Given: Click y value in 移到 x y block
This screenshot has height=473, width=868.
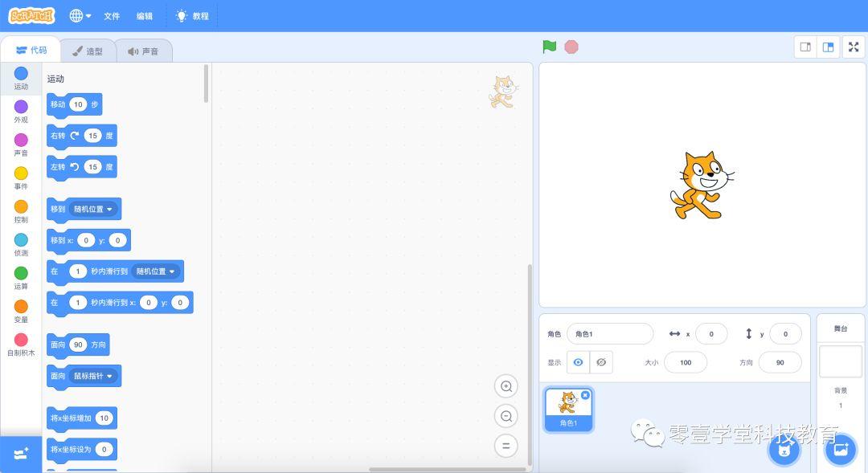Looking at the screenshot, I should pyautogui.click(x=117, y=240).
